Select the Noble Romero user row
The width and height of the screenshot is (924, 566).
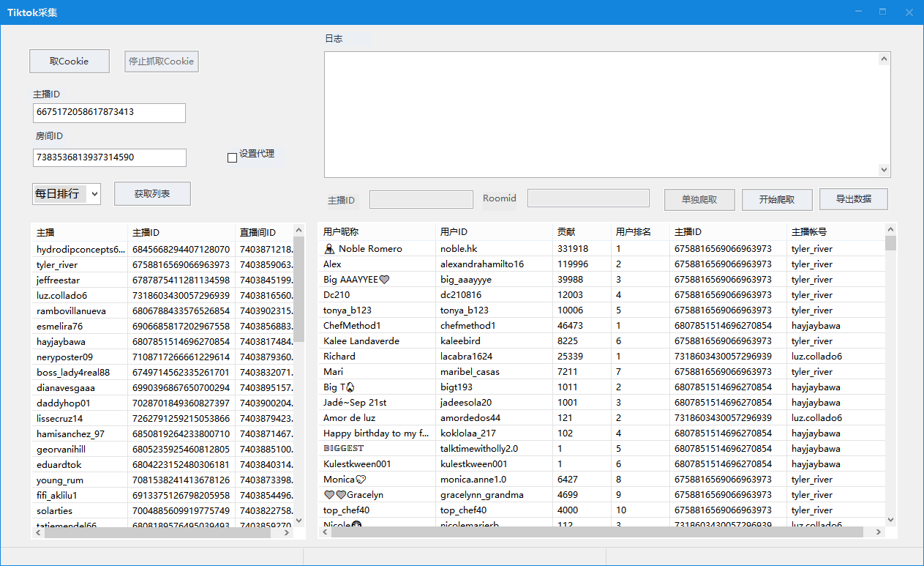click(x=601, y=249)
